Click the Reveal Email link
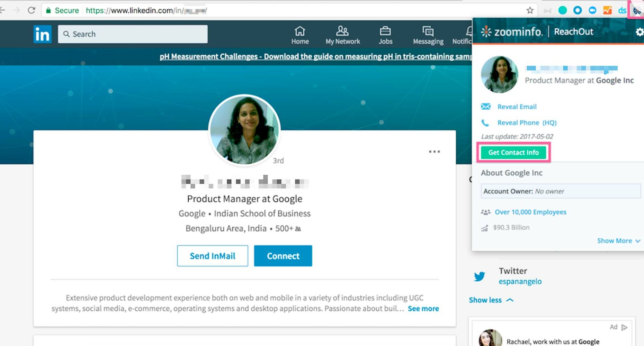This screenshot has width=644, height=346. tap(517, 107)
